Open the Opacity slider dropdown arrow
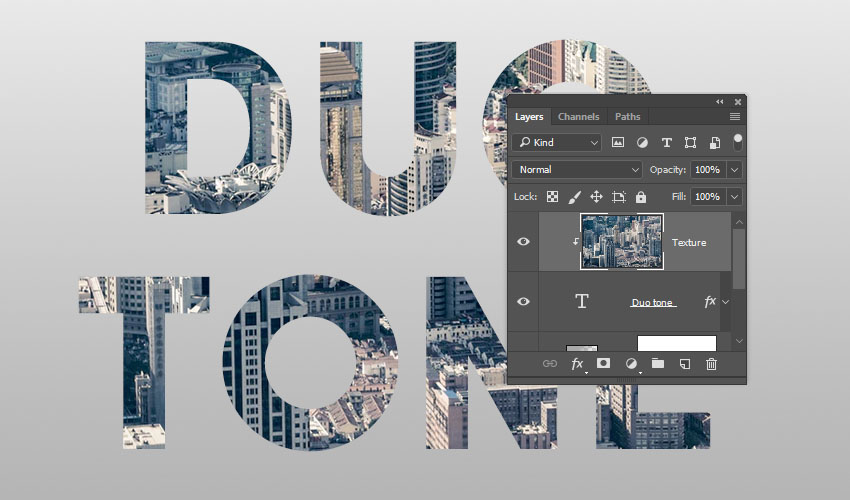850x500 pixels. click(736, 170)
